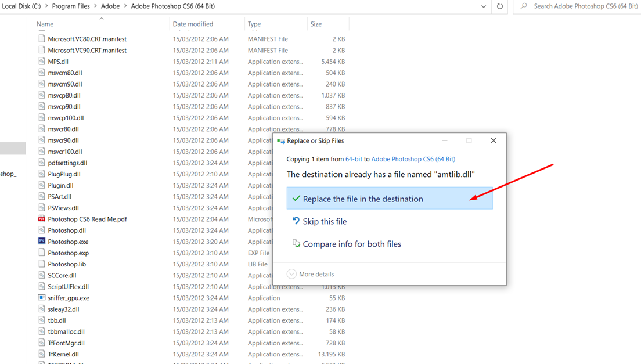Sort by the Date modified column
Screen dimensions: 641x364
[193, 24]
